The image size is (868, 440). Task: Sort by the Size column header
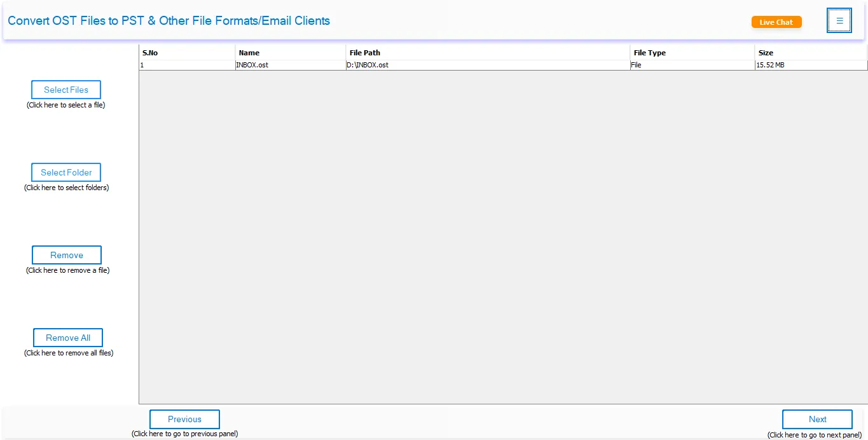point(809,52)
